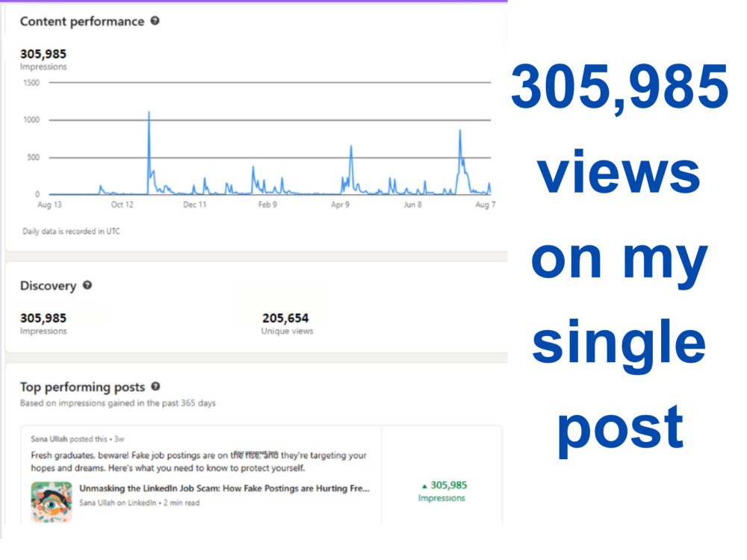The image size is (747, 560).
Task: Select the Oct 12 axis label
Action: tap(123, 205)
